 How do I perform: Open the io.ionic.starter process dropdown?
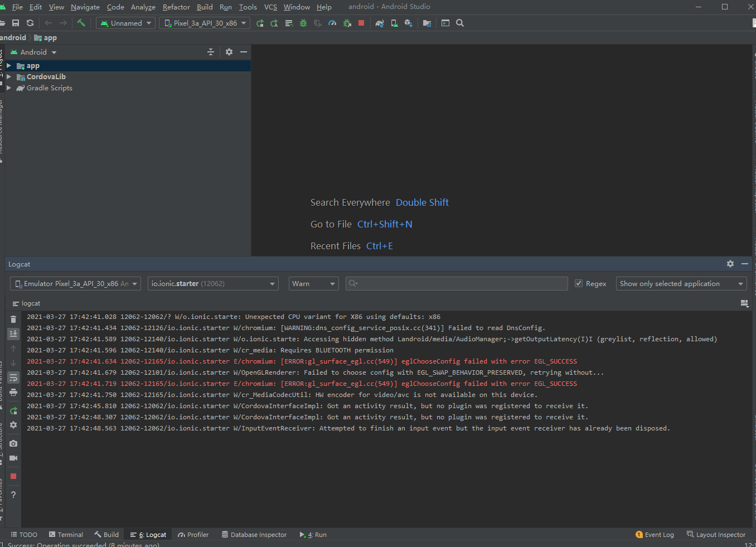[212, 283]
